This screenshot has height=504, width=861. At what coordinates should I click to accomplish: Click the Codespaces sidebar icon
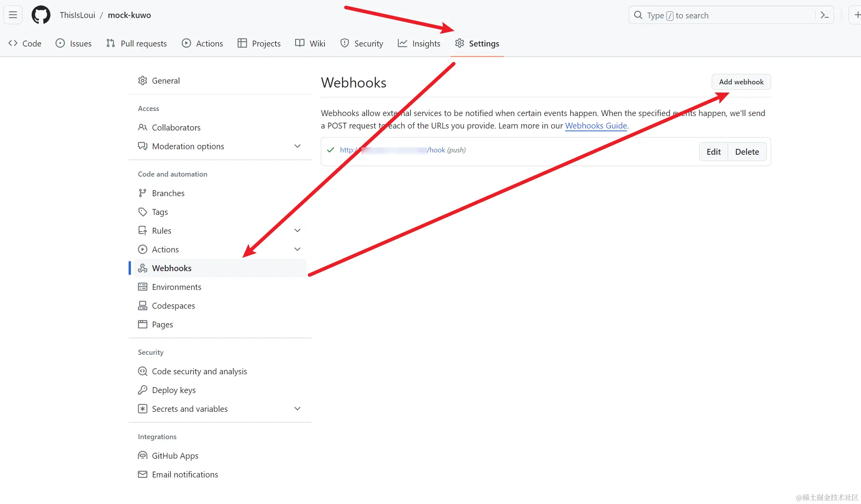click(143, 306)
